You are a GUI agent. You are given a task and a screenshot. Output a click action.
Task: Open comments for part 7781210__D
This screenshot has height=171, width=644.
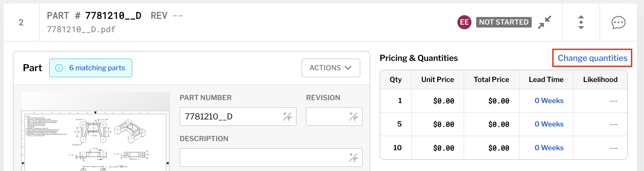pos(618,22)
